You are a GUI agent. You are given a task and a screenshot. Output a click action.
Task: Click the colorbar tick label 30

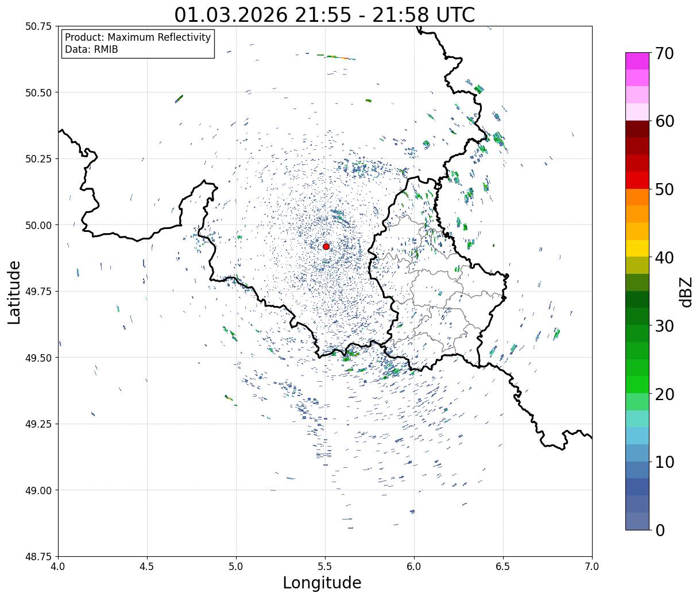[664, 325]
